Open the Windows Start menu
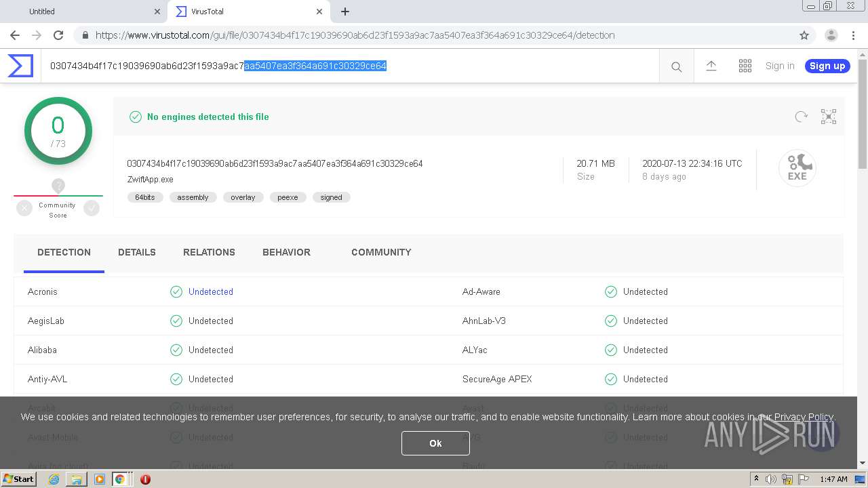 point(18,479)
